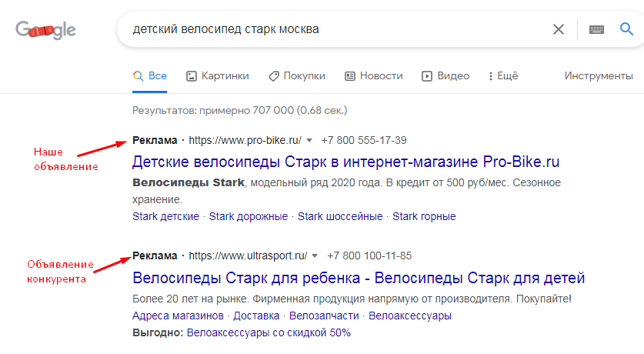Open the Stark горные sitelink
Viewport: 644px width, 354px height.
point(424,216)
